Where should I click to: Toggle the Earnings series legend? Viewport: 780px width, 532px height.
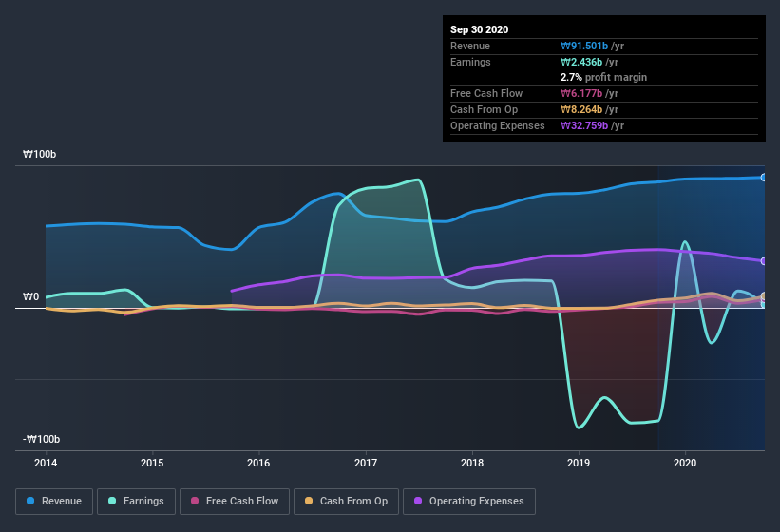(135, 501)
